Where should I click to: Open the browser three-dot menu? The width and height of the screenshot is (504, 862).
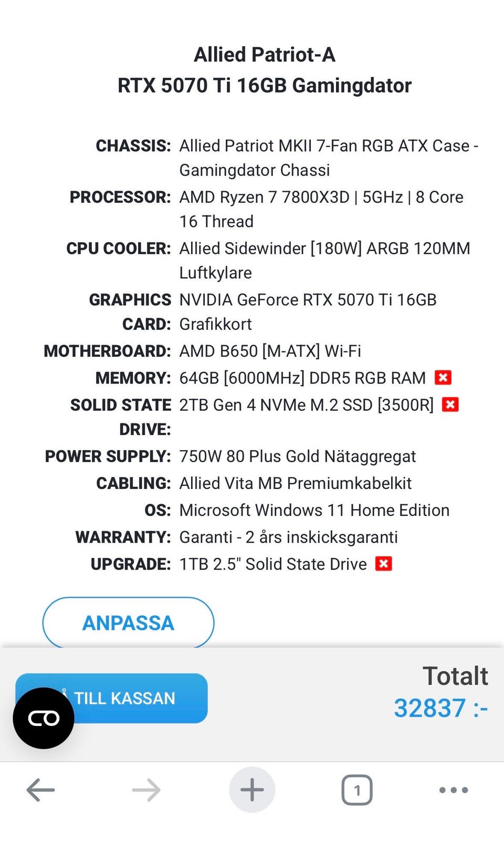(454, 790)
